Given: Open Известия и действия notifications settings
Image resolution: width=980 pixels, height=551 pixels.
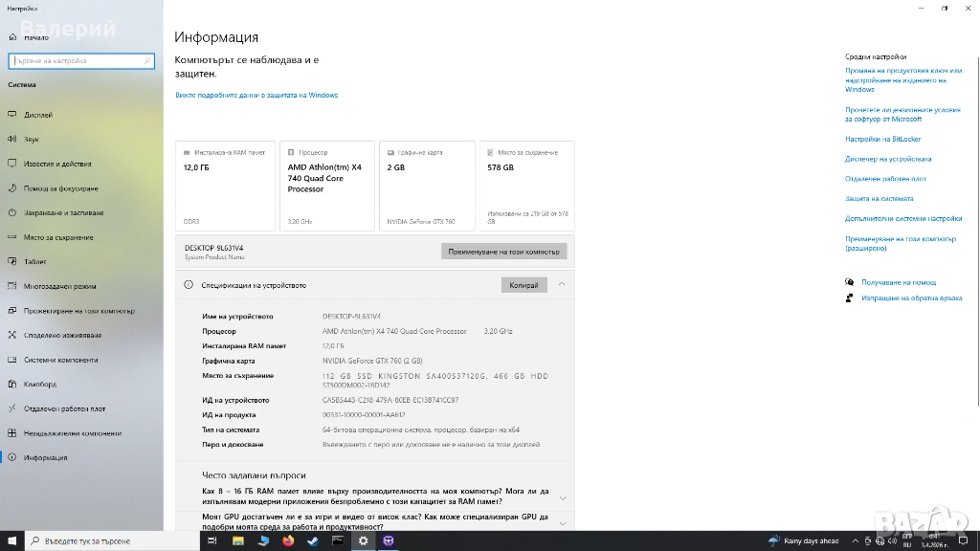Looking at the screenshot, I should click(57, 164).
